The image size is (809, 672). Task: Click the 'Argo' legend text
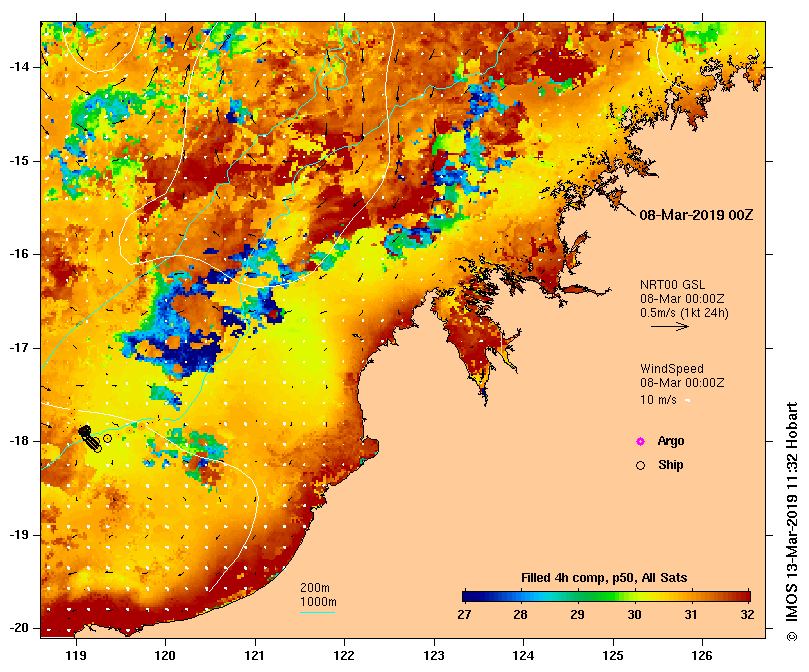click(671, 441)
